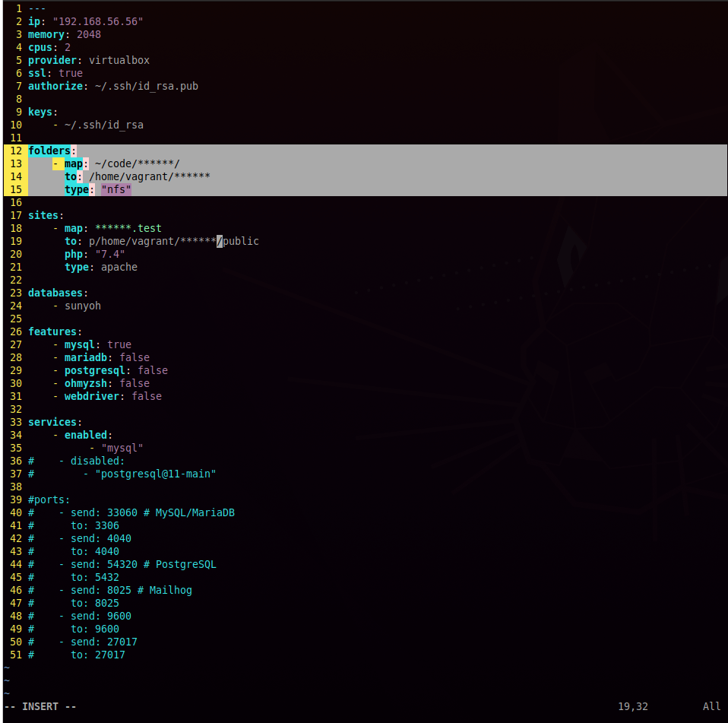
Task: Click the commented #ports: line
Action: click(x=49, y=499)
